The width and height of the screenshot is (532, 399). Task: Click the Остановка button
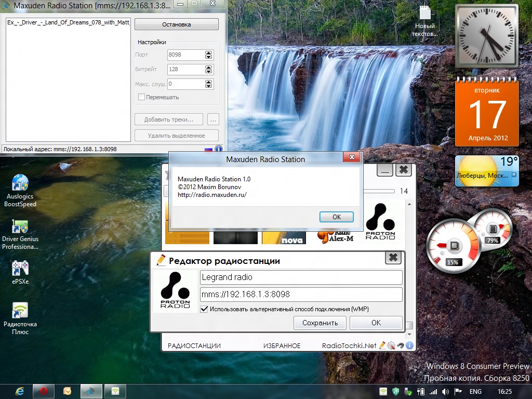pyautogui.click(x=177, y=24)
